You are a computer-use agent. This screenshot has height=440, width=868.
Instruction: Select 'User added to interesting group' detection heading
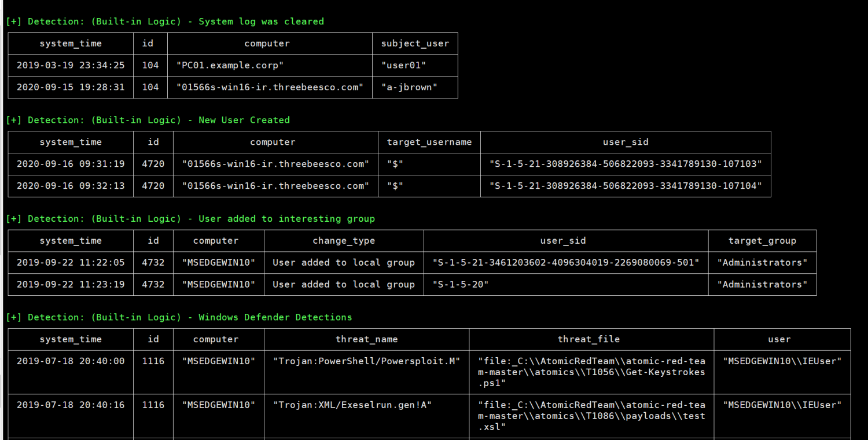190,218
